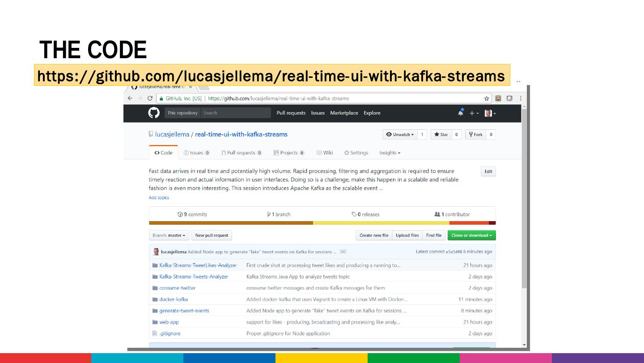This screenshot has height=363, width=644.
Task: Click the Add topics link
Action: point(159,198)
